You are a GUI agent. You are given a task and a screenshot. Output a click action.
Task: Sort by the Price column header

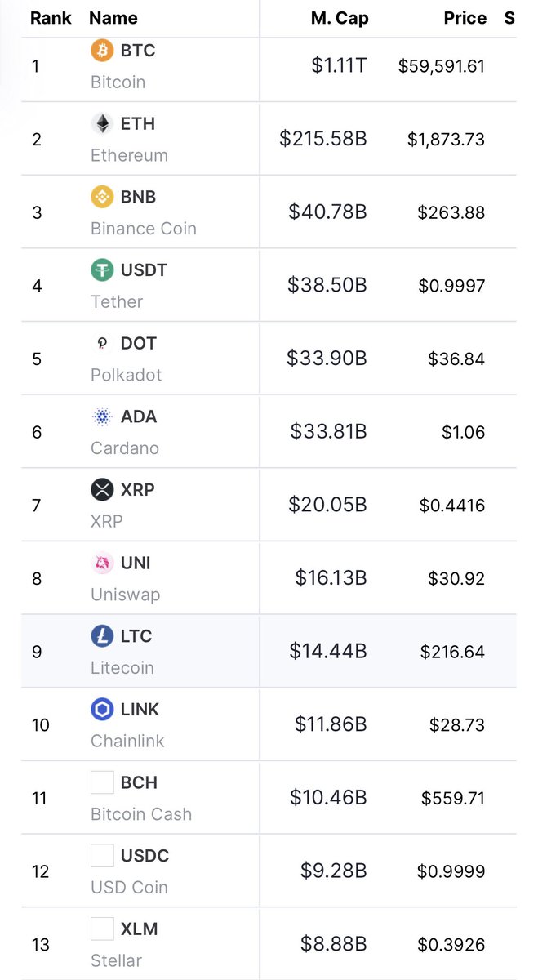point(465,18)
